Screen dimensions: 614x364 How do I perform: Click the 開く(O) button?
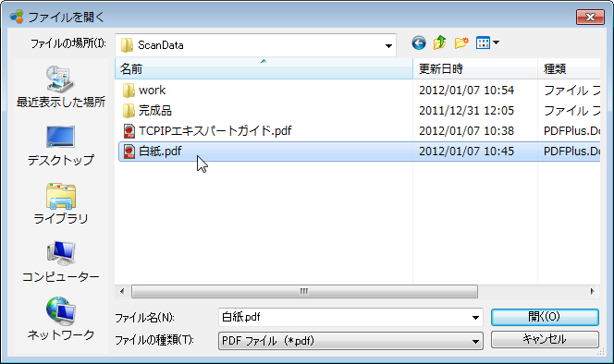(545, 317)
